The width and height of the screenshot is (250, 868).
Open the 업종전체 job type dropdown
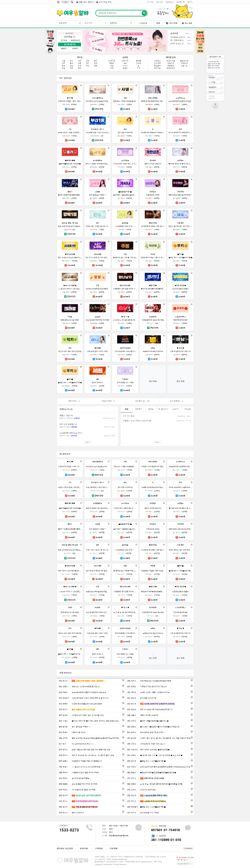click(x=121, y=23)
